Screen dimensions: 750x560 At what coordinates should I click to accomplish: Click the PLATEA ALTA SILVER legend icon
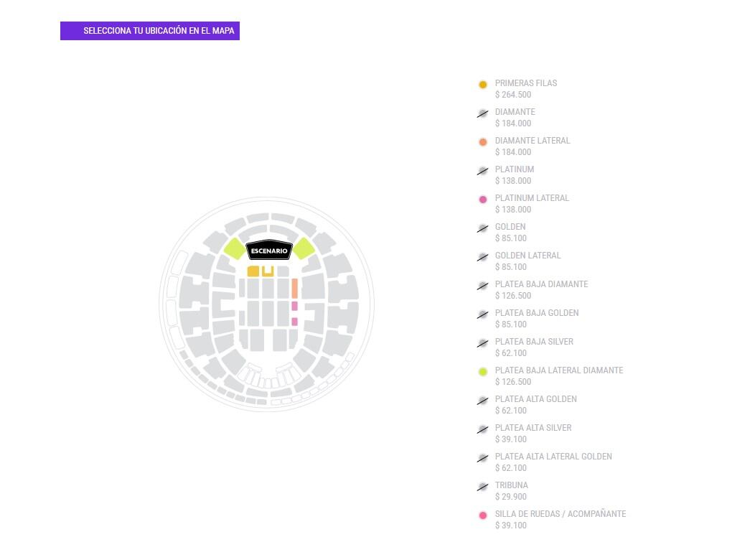tap(483, 429)
